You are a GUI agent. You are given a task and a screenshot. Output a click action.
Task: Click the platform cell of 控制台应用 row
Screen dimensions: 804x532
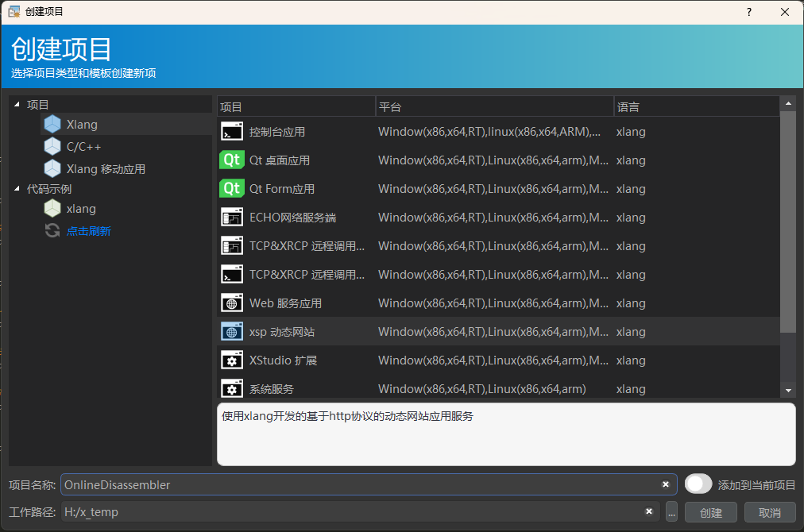tap(489, 132)
